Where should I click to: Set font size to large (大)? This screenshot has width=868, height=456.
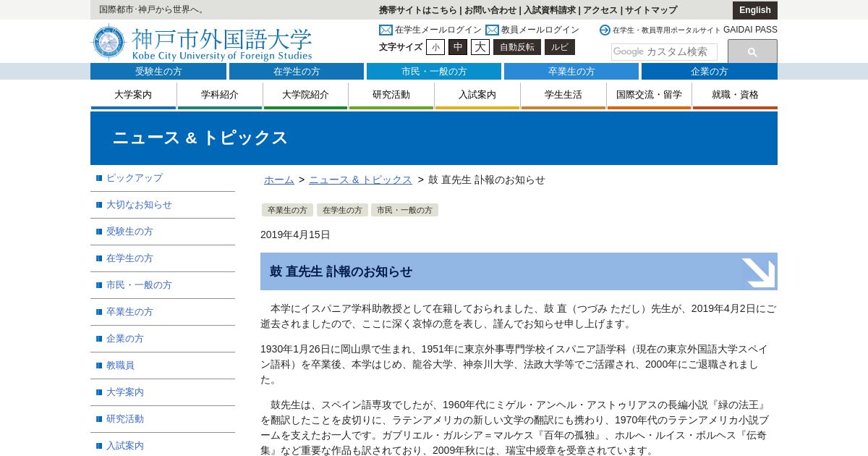click(480, 47)
